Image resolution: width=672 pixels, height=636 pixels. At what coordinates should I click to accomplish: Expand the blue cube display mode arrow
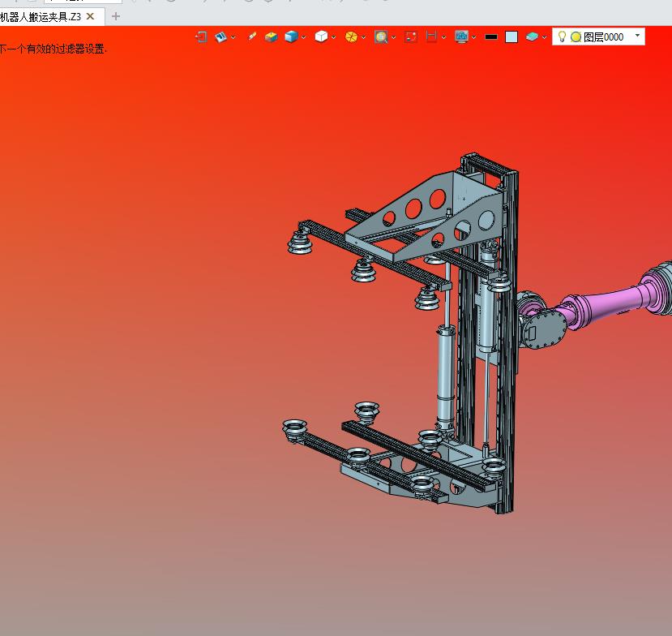pyautogui.click(x=304, y=38)
